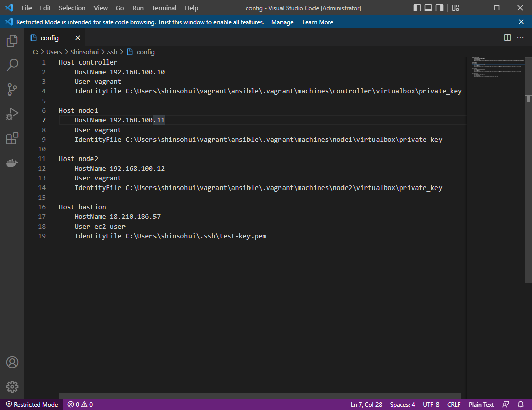Change file encoding UTF-8
This screenshot has width=532, height=410.
coord(431,404)
